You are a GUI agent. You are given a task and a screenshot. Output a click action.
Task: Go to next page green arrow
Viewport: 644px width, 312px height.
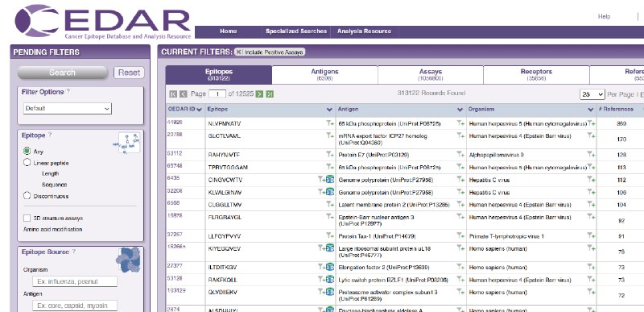point(259,94)
